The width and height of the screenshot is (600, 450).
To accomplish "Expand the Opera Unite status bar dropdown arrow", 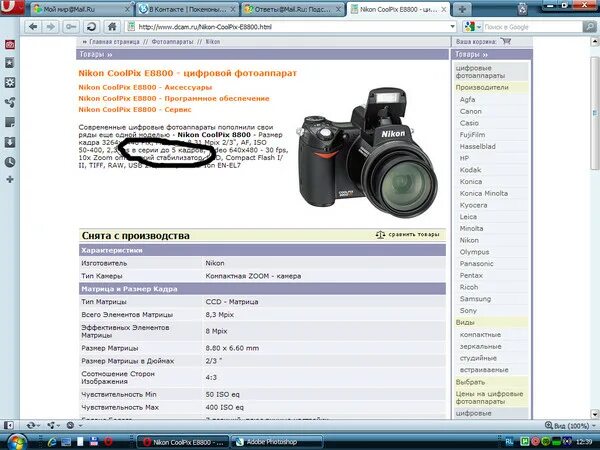I will pyautogui.click(x=58, y=426).
